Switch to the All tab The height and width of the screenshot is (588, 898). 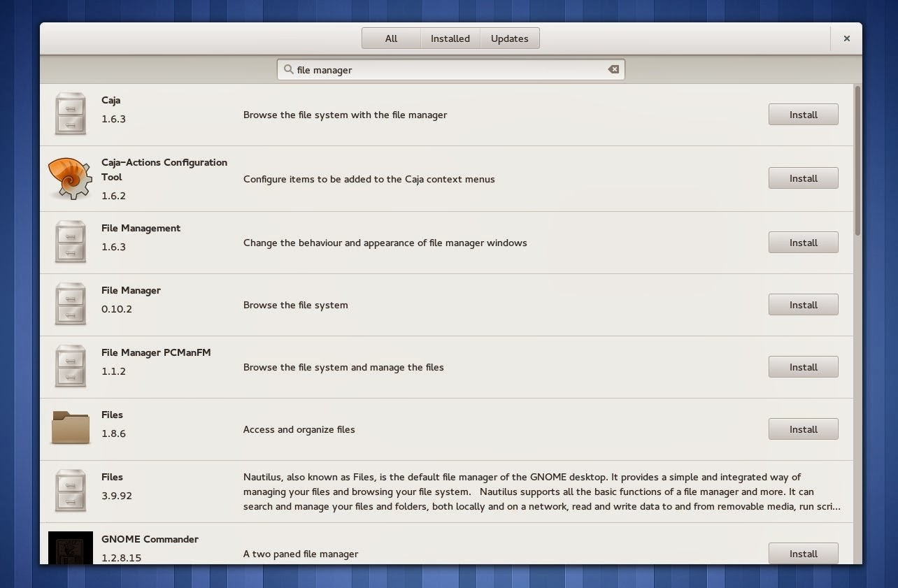[x=391, y=38]
